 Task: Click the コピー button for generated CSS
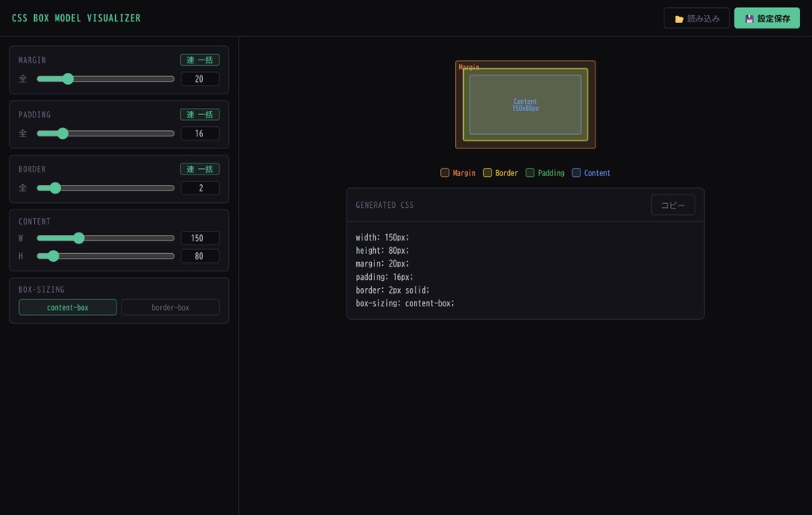(x=672, y=206)
